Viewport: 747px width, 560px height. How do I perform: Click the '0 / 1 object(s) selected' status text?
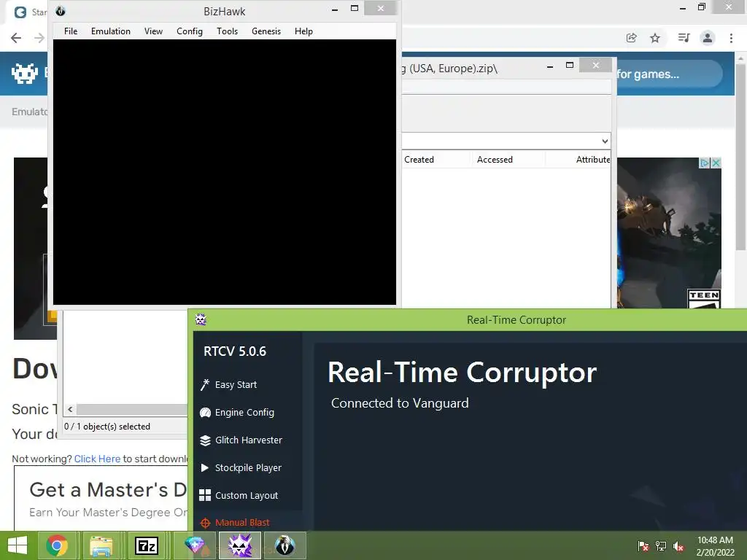pos(107,426)
